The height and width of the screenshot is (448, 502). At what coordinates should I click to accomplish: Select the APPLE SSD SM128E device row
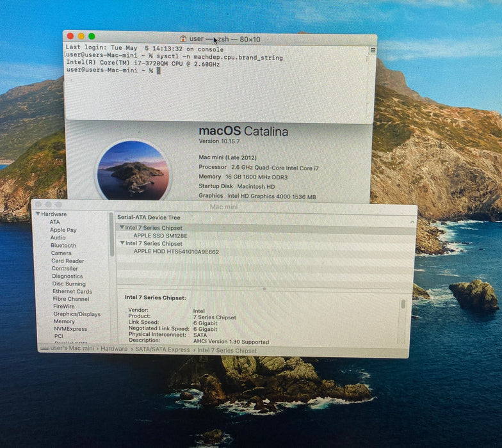click(x=266, y=236)
